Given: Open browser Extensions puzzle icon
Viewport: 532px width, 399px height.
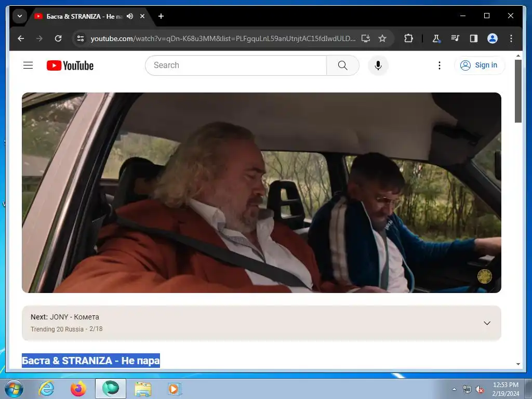Looking at the screenshot, I should coord(408,38).
